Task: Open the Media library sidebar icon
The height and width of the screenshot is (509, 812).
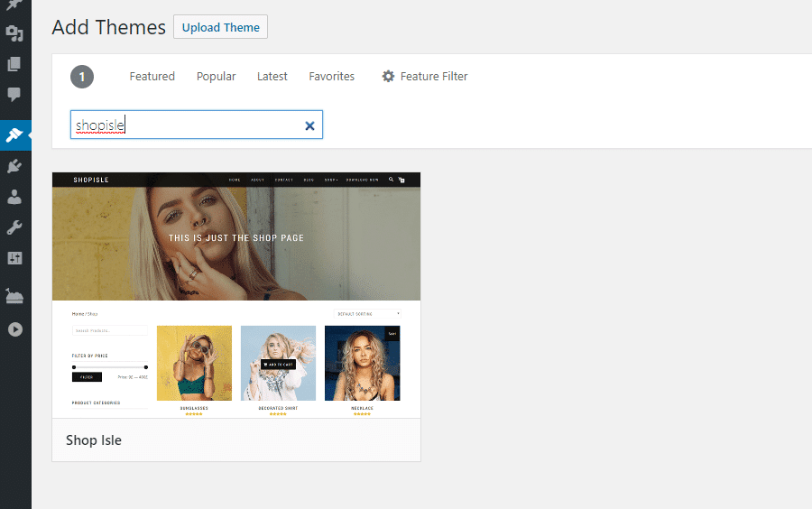Action: (14, 34)
